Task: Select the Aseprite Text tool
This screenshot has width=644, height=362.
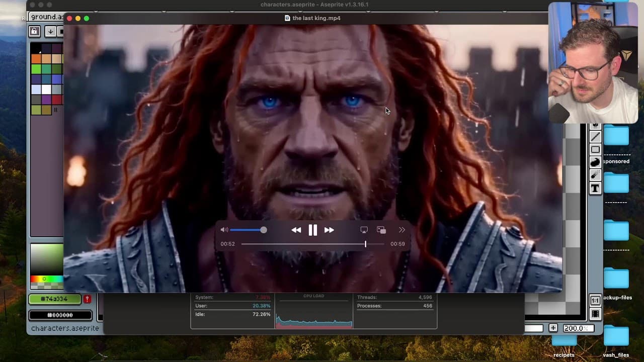Action: click(x=595, y=189)
